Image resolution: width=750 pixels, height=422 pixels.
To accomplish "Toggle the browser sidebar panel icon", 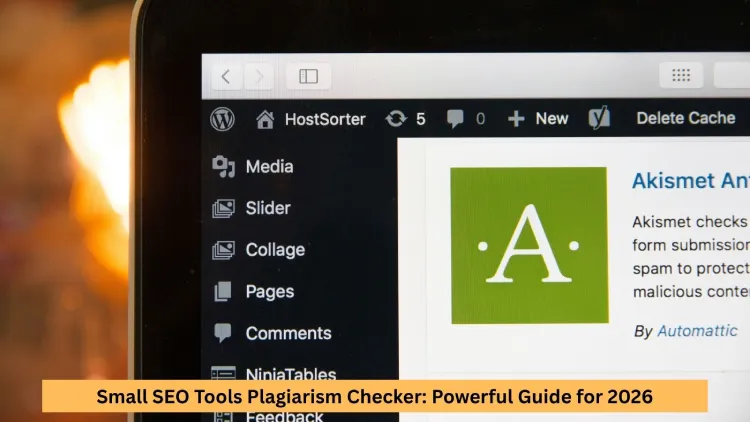I will pyautogui.click(x=309, y=76).
